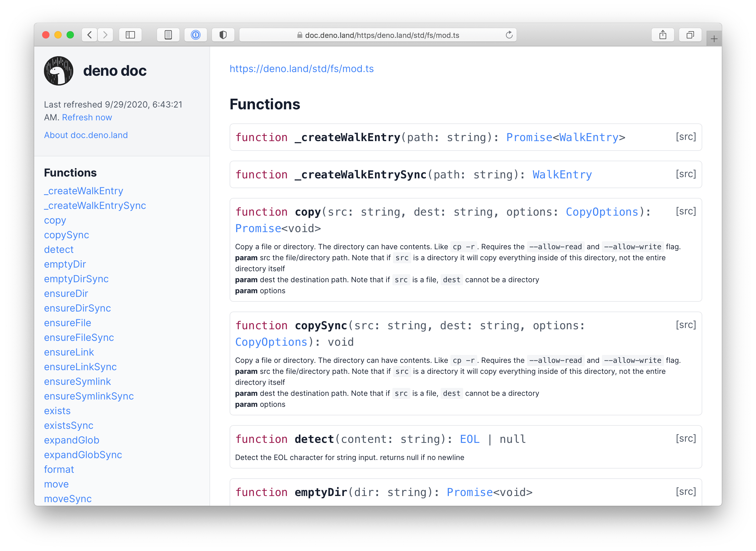Click CopyOptions type in copy signature

click(602, 212)
